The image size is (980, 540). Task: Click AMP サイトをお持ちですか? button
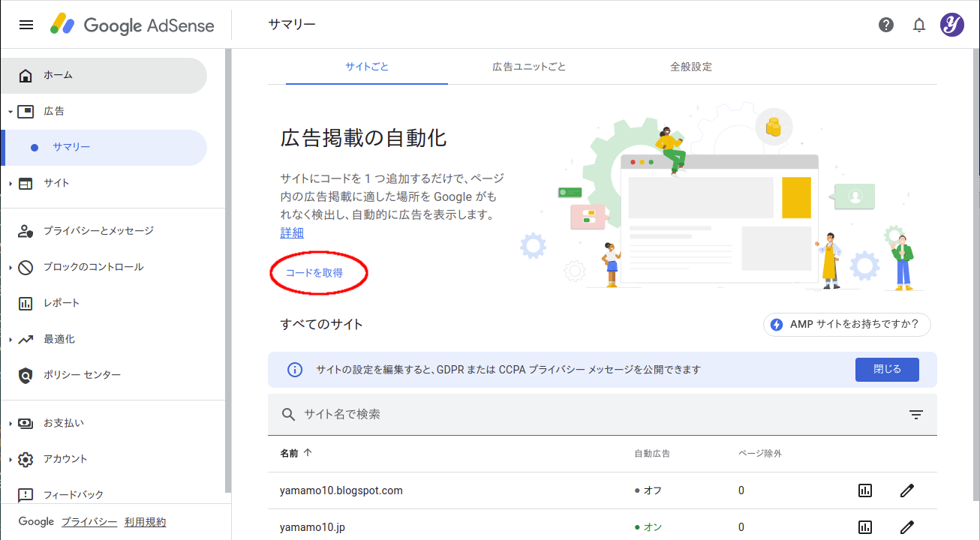tap(847, 325)
